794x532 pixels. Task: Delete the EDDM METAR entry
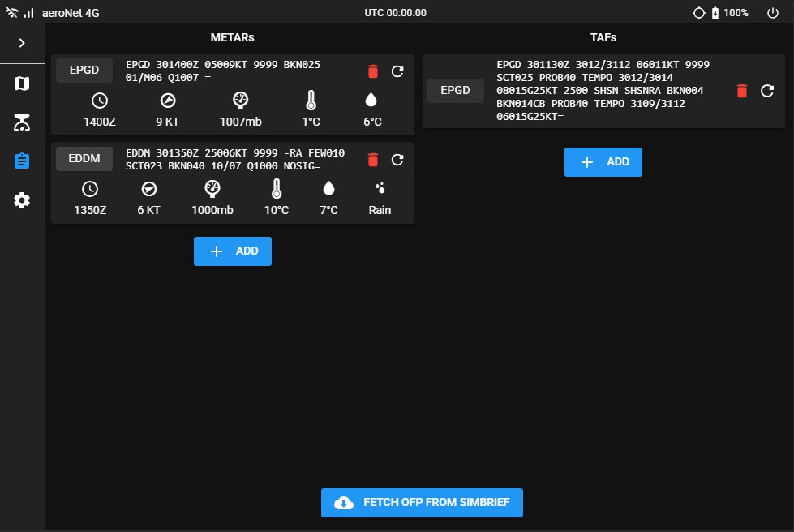point(373,160)
